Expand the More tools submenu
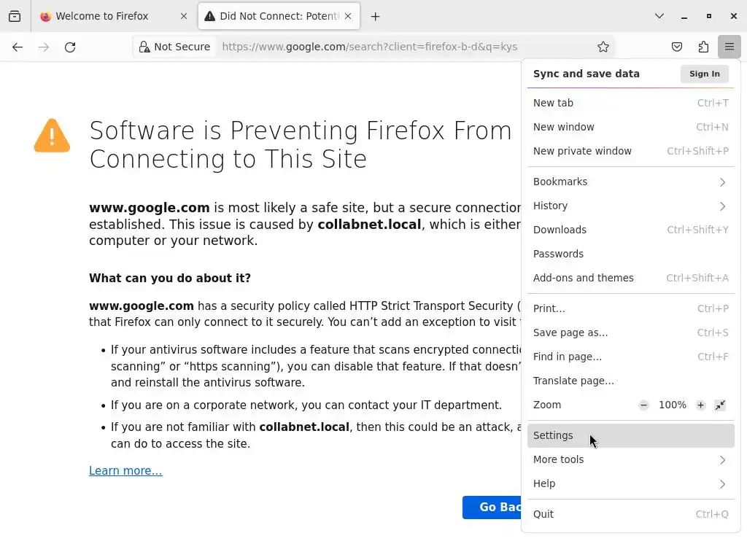Image resolution: width=747 pixels, height=560 pixels. click(631, 459)
